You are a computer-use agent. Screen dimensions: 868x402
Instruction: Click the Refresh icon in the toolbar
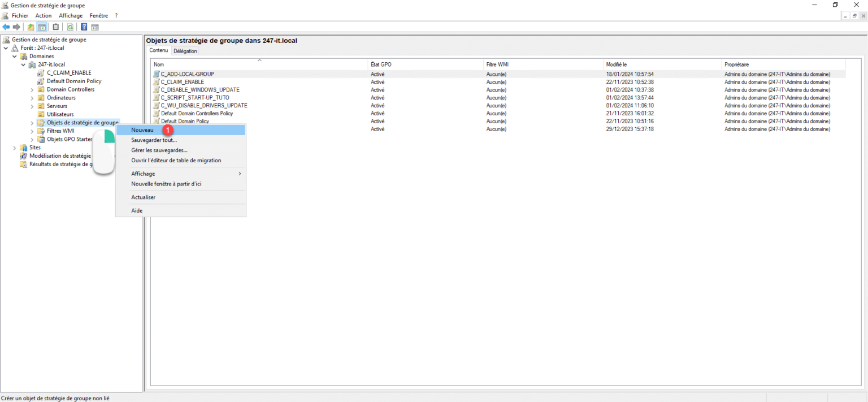click(x=70, y=26)
